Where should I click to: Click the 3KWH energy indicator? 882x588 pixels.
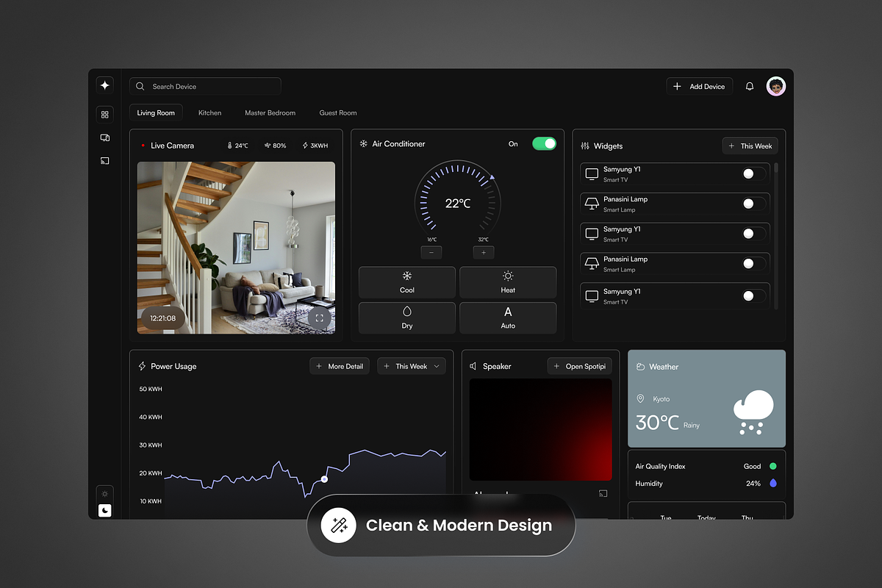pyautogui.click(x=315, y=146)
